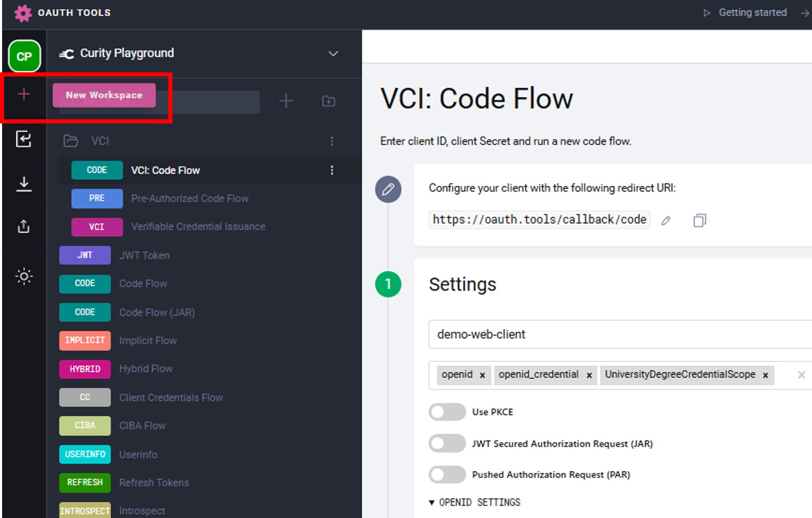
Task: Expand the Curity Playground environment dropdown
Action: click(x=333, y=54)
